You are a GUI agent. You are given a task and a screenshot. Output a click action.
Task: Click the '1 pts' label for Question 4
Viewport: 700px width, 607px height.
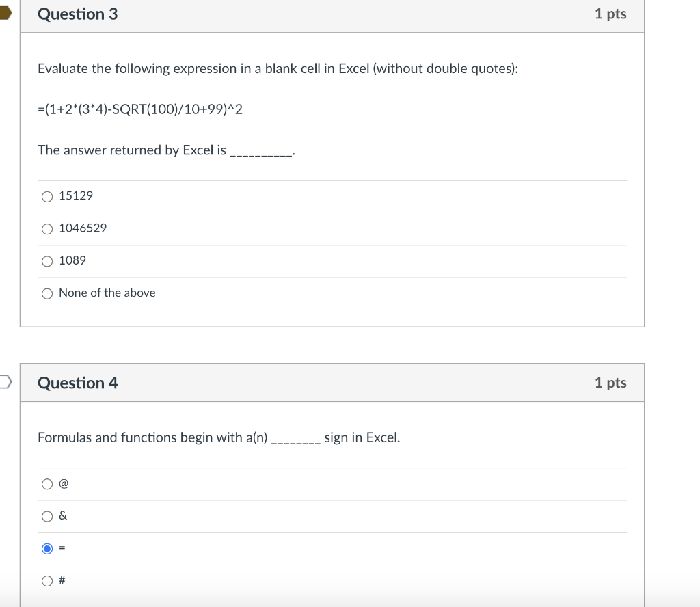point(610,383)
